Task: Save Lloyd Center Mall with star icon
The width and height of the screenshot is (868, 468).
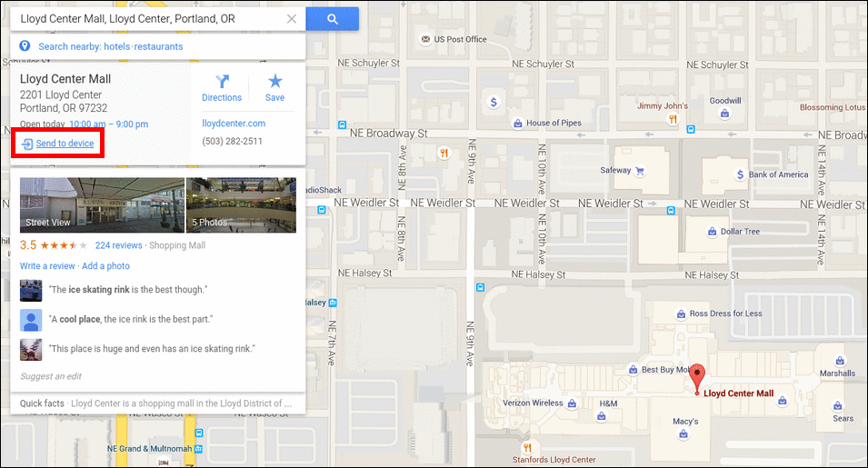Action: [274, 88]
